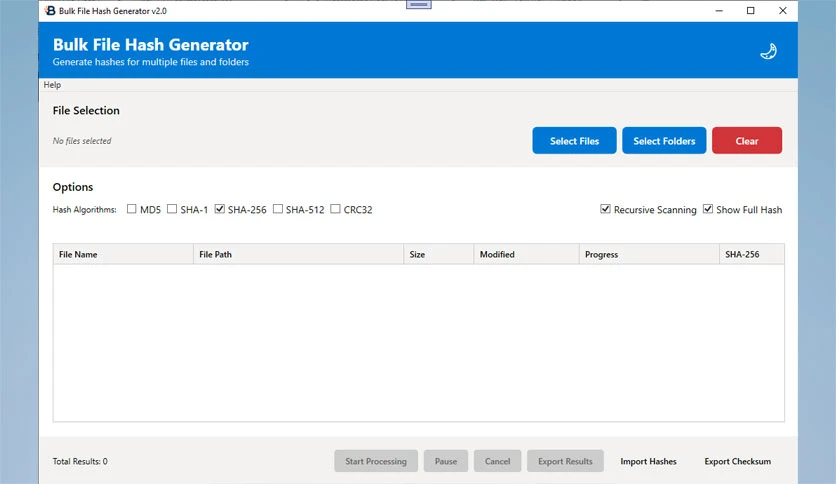Click the Select Files button
836x484 pixels.
coord(574,141)
